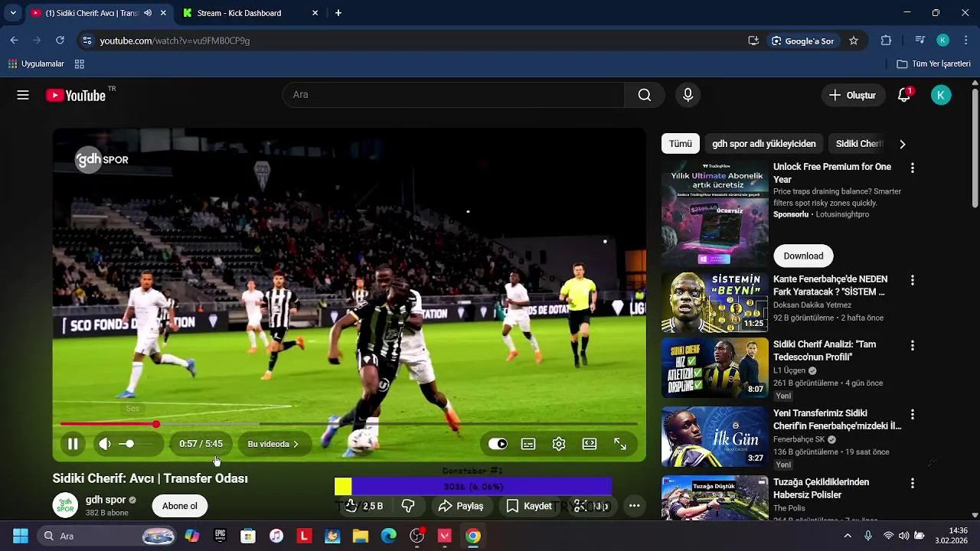Image resolution: width=980 pixels, height=551 pixels.
Task: Open the 'Sistemin Beyni' Kante video thumbnail
Action: tap(714, 302)
